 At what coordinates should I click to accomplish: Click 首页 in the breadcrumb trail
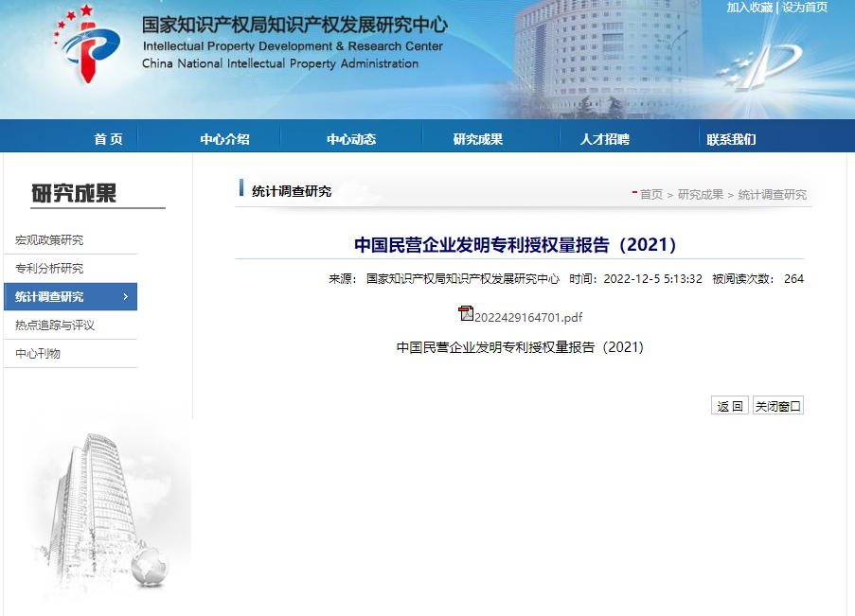click(x=651, y=195)
